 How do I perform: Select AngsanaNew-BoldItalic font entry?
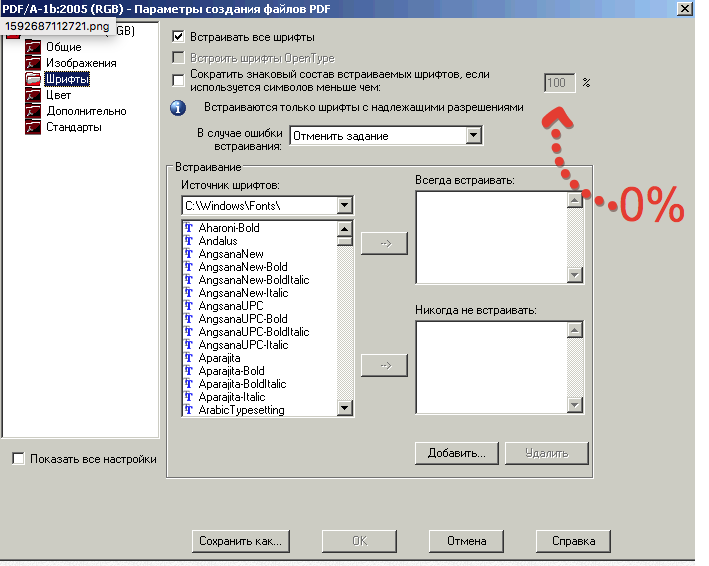click(254, 280)
